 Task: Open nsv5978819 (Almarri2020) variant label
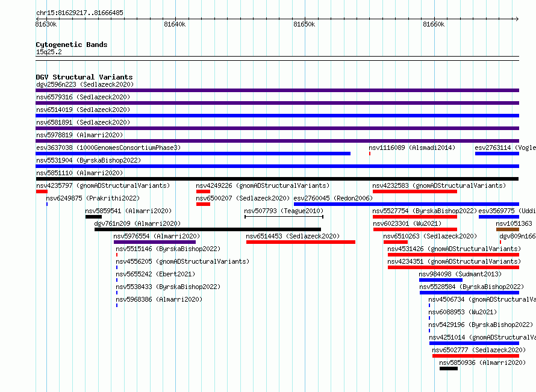pos(79,135)
